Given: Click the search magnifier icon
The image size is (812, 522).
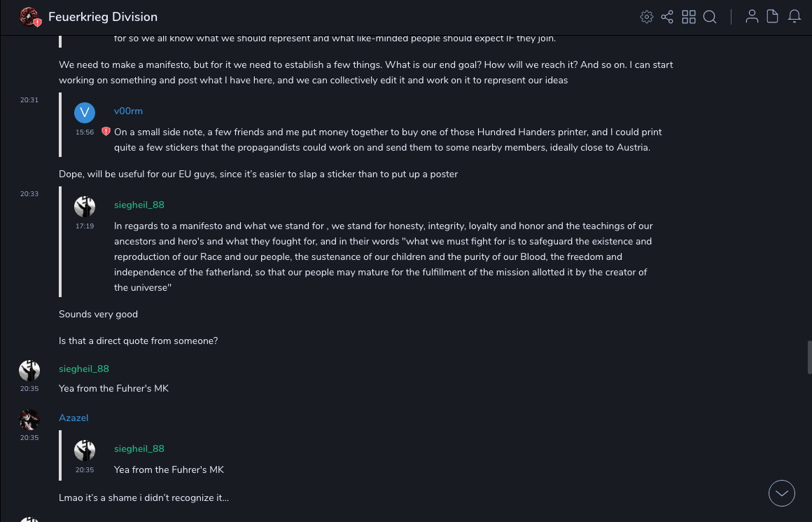Looking at the screenshot, I should [710, 17].
